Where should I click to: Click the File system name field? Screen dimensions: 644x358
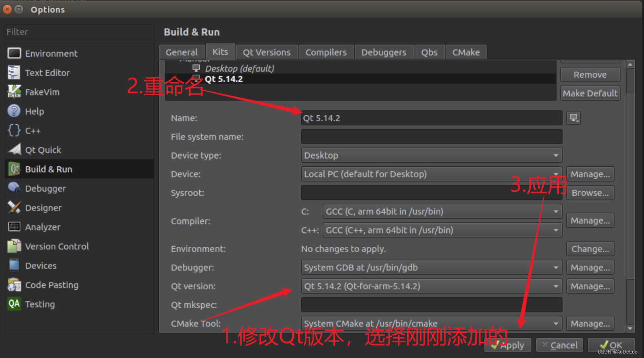431,137
